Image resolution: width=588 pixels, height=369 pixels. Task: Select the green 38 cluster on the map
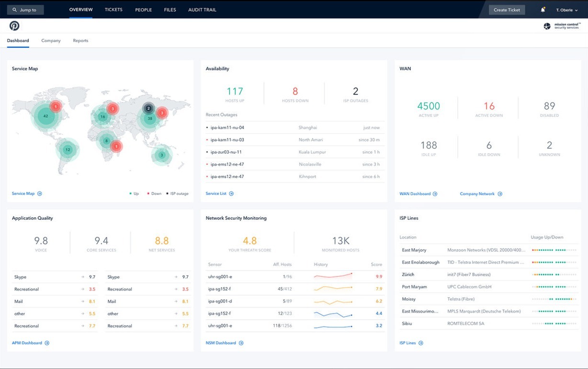(x=150, y=118)
